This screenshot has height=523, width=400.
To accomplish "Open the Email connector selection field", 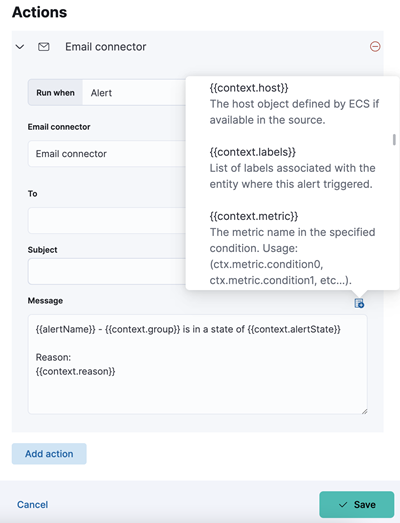I will point(107,154).
